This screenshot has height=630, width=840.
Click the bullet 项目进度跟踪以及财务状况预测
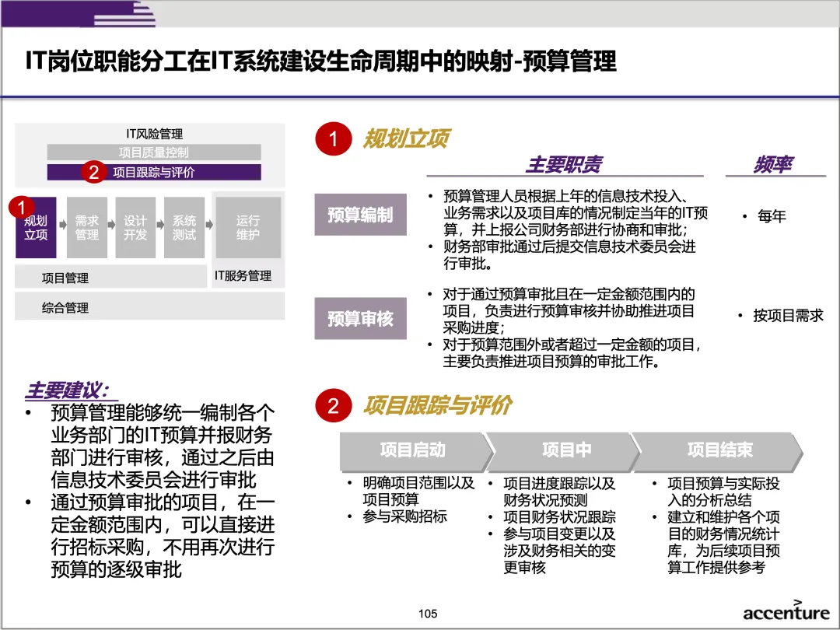[x=559, y=492]
